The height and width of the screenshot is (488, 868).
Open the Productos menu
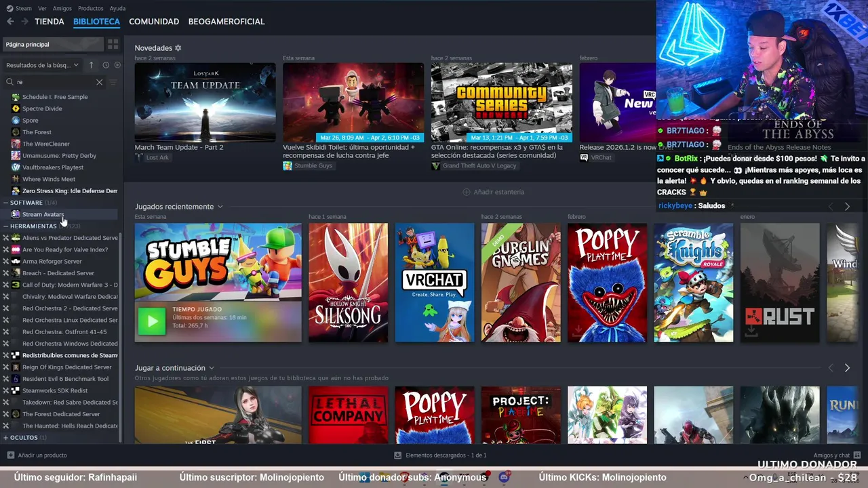[91, 8]
